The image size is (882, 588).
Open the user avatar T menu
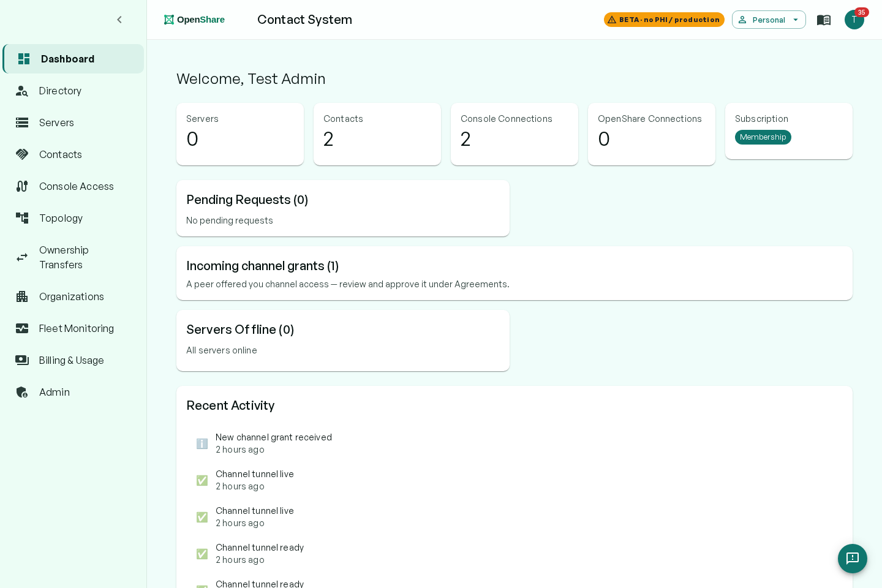(x=854, y=20)
